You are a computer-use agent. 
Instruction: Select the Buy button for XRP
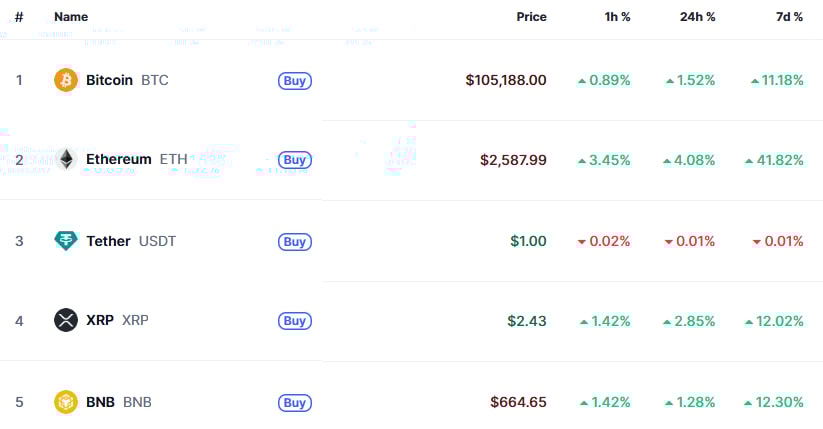(295, 321)
